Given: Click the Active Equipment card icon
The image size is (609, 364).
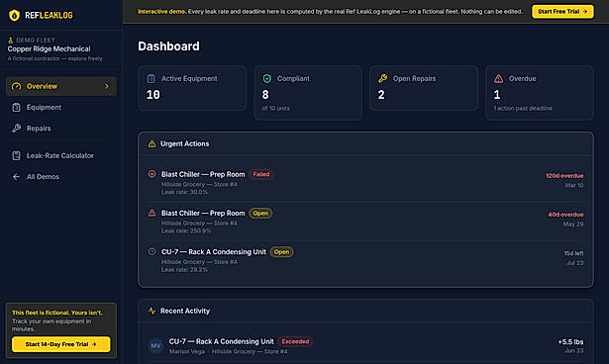Looking at the screenshot, I should (152, 78).
